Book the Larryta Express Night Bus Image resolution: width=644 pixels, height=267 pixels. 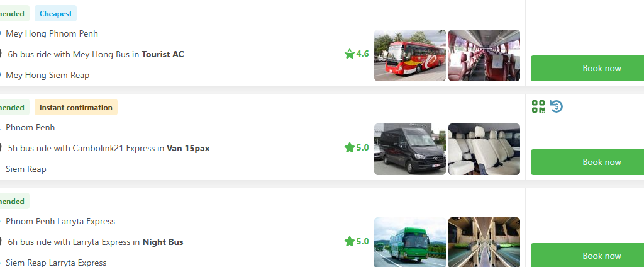tap(587, 255)
